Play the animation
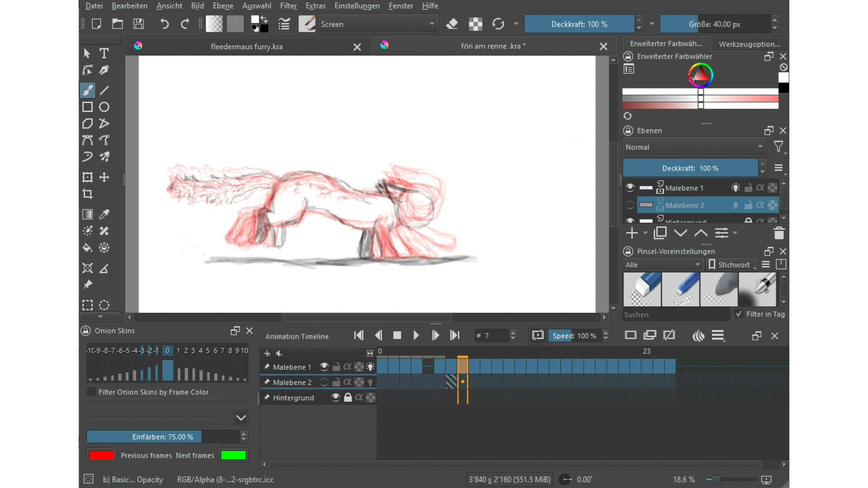This screenshot has height=488, width=868. point(416,335)
